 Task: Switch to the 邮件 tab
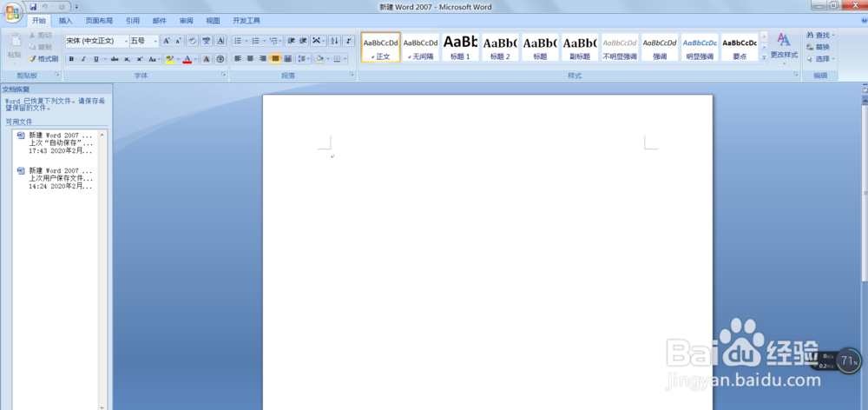click(160, 21)
